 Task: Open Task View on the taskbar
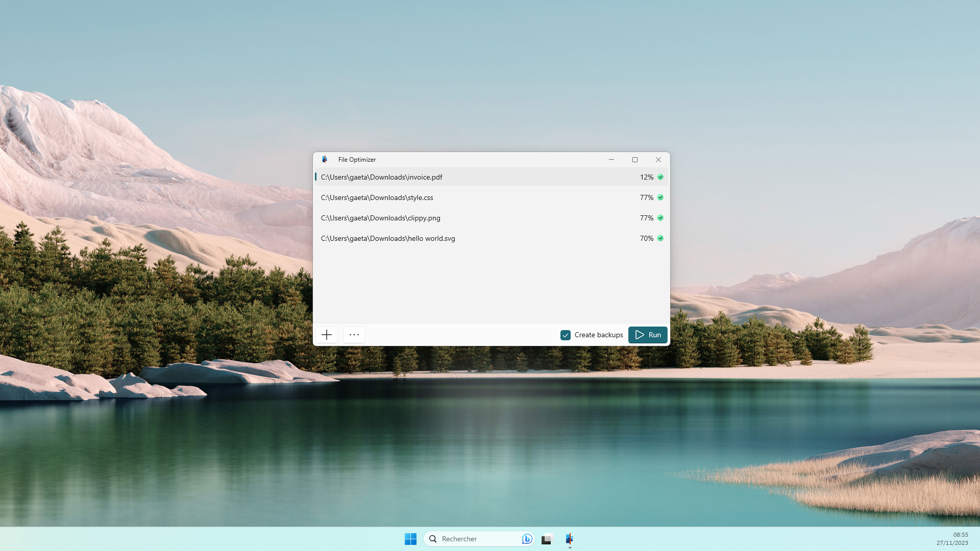547,539
